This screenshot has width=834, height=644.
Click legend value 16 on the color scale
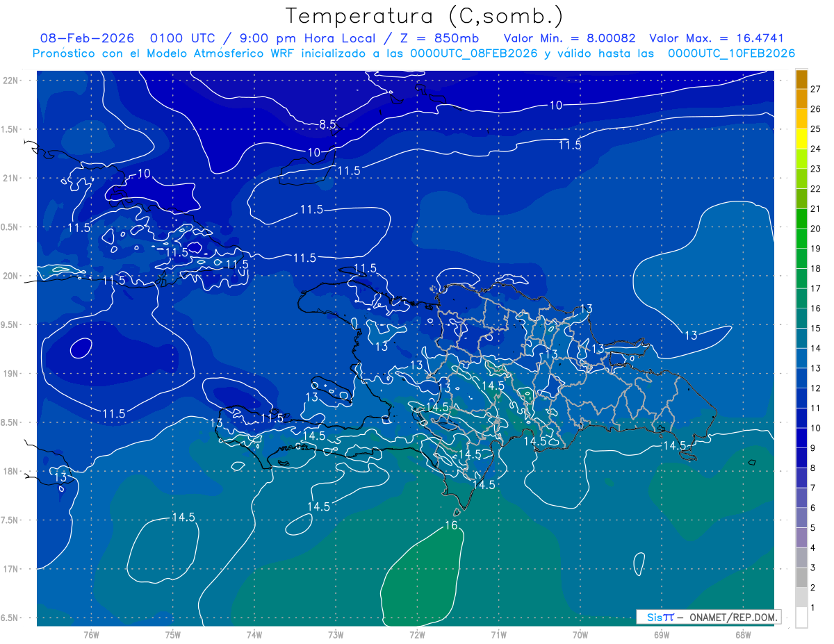(815, 308)
